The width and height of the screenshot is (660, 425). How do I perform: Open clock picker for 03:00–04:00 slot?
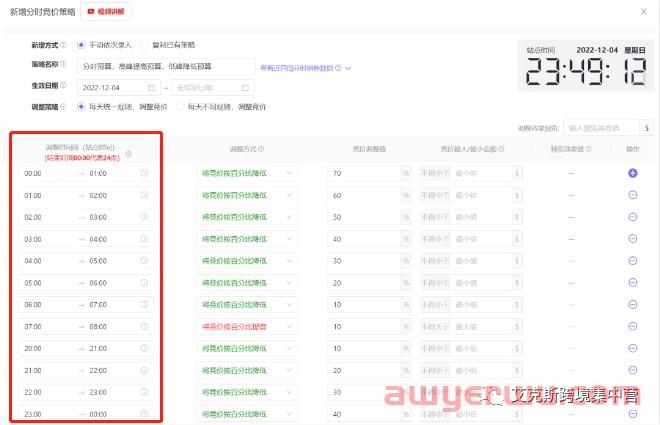(144, 239)
